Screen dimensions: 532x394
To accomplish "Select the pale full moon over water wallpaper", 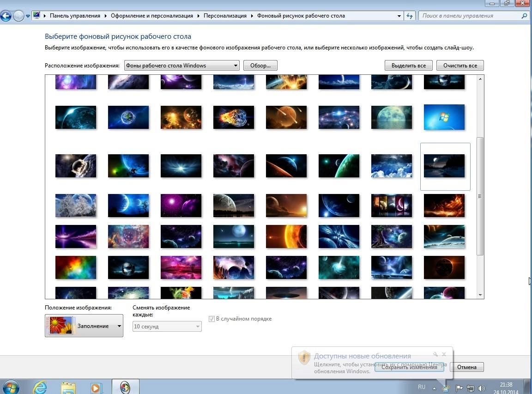I will [392, 117].
